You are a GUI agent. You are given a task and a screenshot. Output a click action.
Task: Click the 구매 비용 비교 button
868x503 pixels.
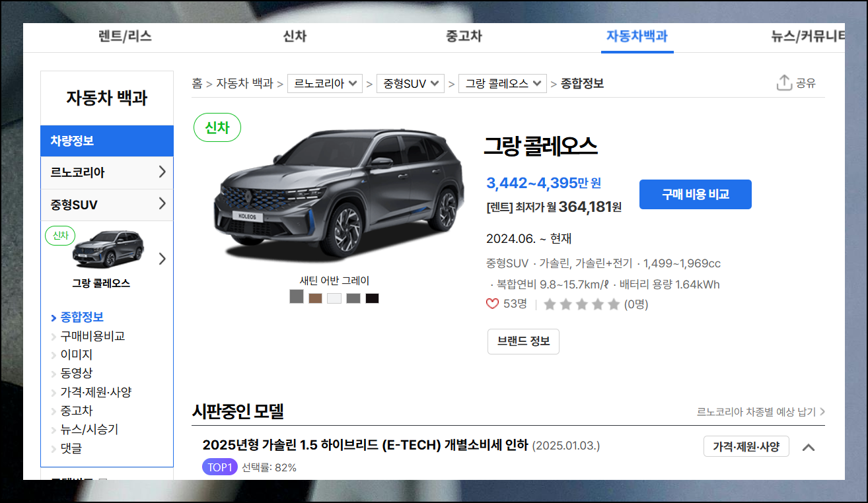point(696,195)
